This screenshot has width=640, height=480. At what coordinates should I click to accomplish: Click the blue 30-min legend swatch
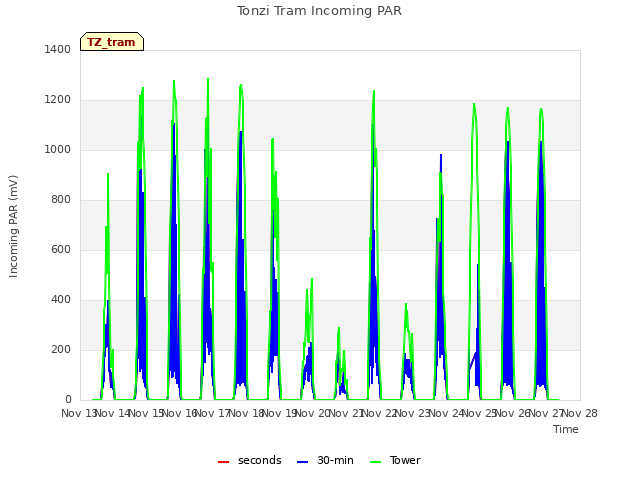[x=302, y=462]
